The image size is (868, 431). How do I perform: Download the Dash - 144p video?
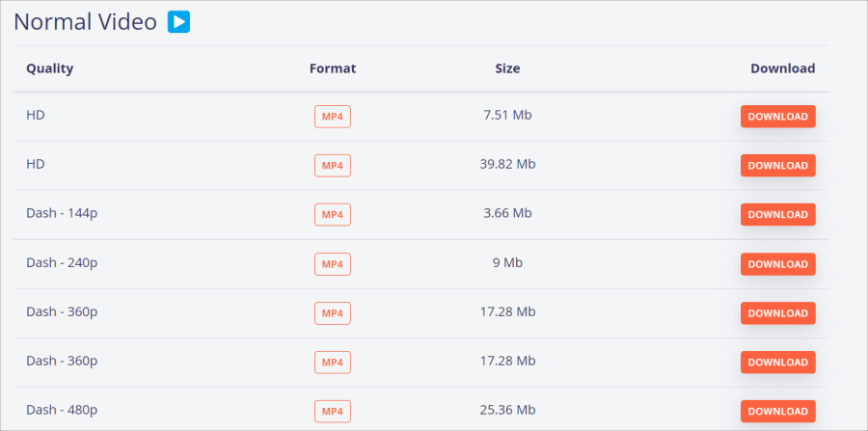[777, 215]
